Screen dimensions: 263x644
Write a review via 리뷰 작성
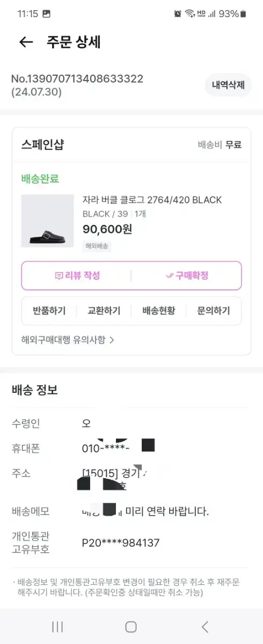pos(77,276)
